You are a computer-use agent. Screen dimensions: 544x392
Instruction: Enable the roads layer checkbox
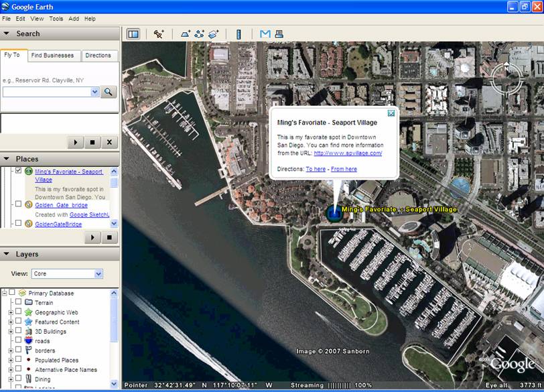18,340
